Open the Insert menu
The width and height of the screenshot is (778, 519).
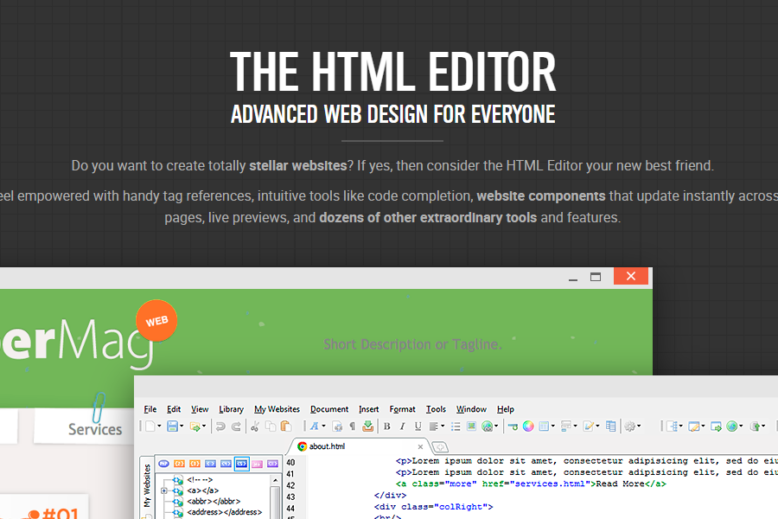coord(369,409)
